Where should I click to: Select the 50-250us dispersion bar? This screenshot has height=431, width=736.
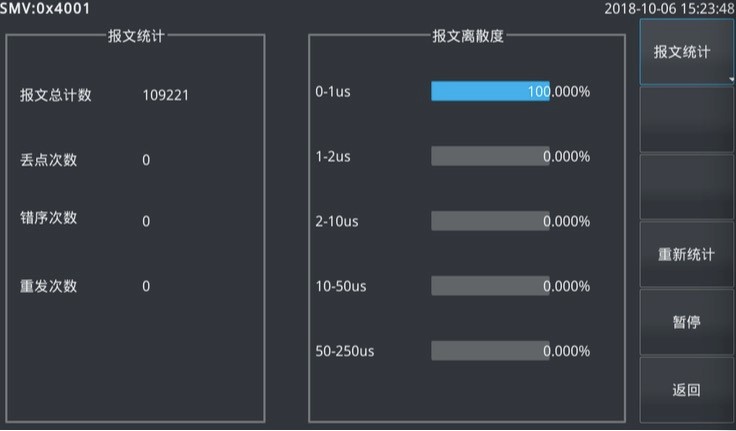490,351
